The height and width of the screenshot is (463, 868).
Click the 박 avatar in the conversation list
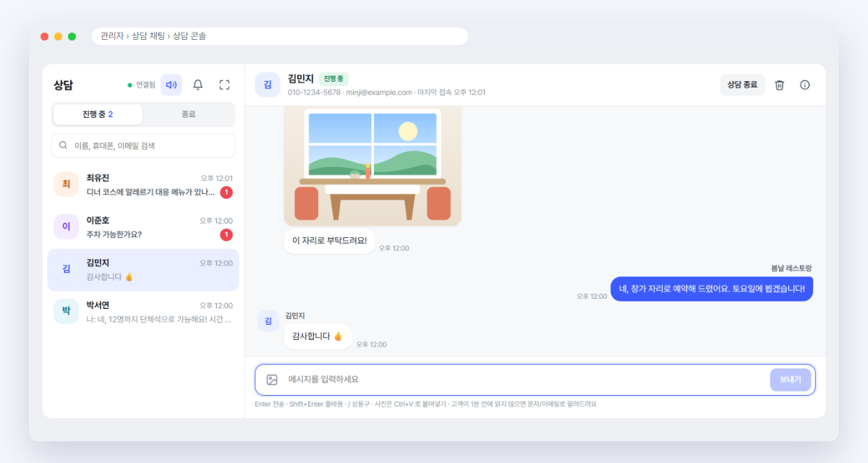[66, 311]
